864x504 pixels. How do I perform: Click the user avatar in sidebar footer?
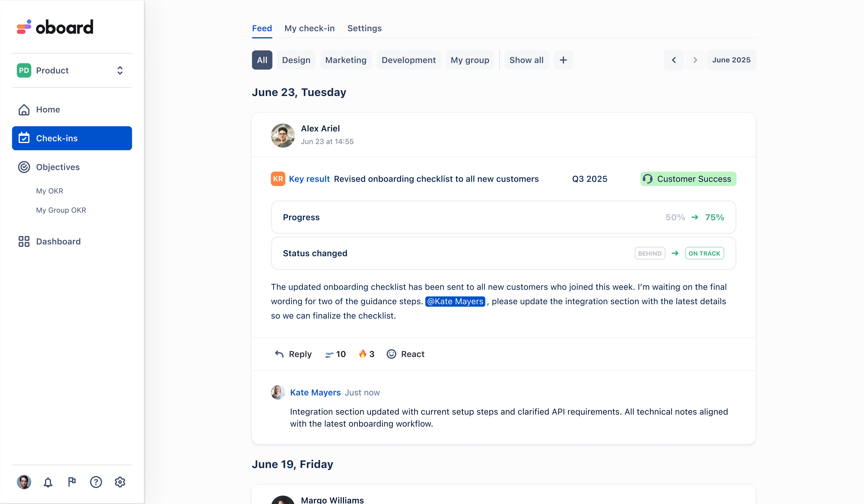point(24,482)
